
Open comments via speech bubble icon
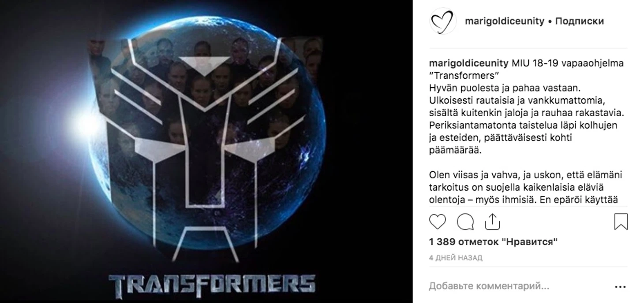(x=465, y=222)
